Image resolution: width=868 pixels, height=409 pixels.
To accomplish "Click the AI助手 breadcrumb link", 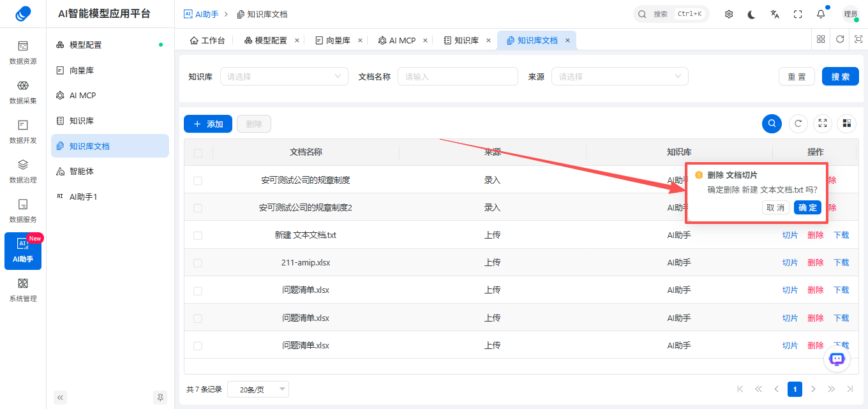I will point(201,14).
